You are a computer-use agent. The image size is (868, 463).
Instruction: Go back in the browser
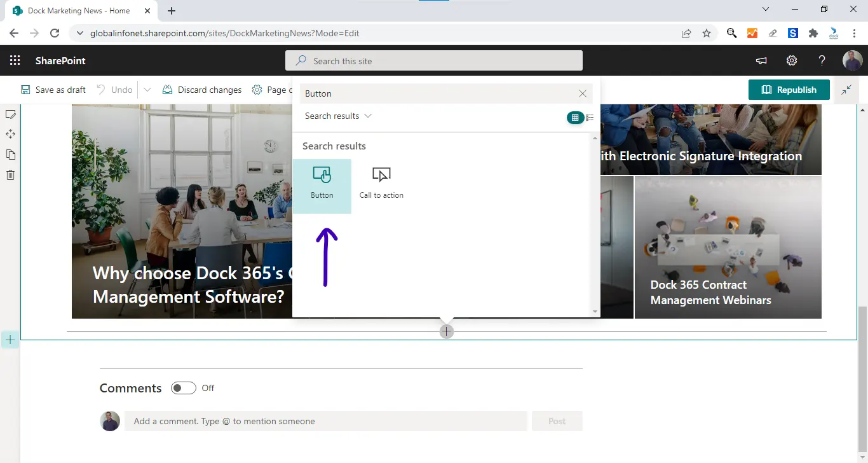tap(14, 33)
